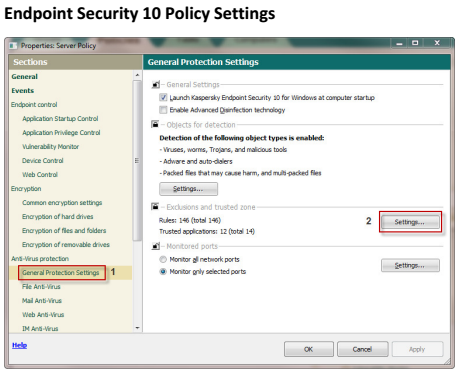Select Encryption of hard drives
Image resolution: width=463 pixels, height=379 pixels.
click(x=58, y=217)
